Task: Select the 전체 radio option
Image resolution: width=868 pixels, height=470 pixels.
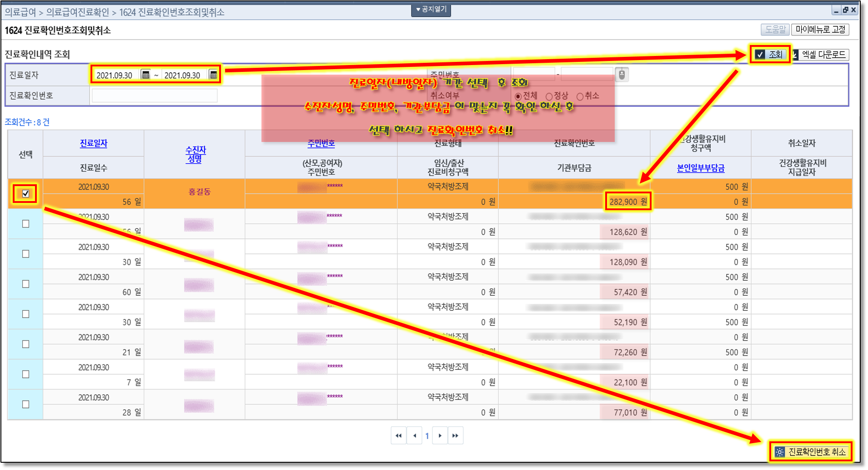Action: click(518, 96)
